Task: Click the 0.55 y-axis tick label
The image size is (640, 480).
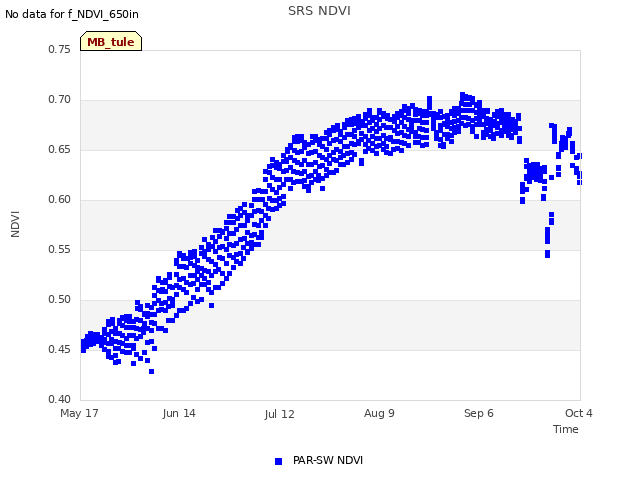Action: click(60, 249)
